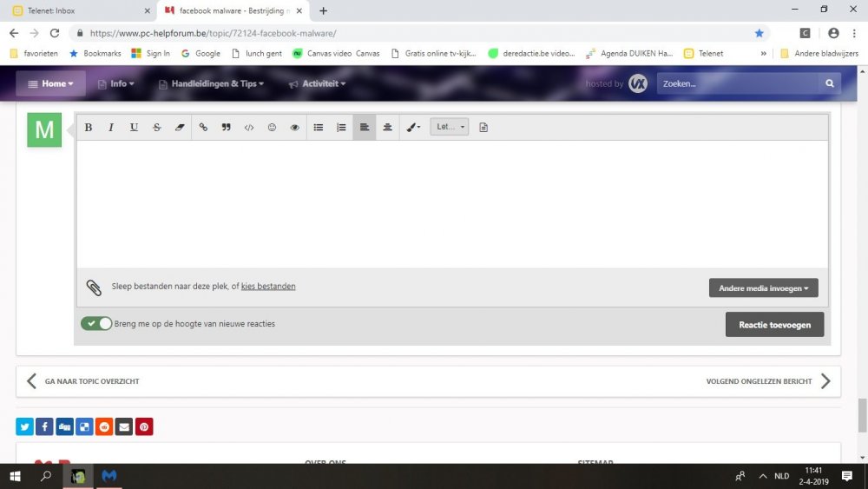Open the Activiteit menu
The width and height of the screenshot is (868, 489).
coord(317,83)
